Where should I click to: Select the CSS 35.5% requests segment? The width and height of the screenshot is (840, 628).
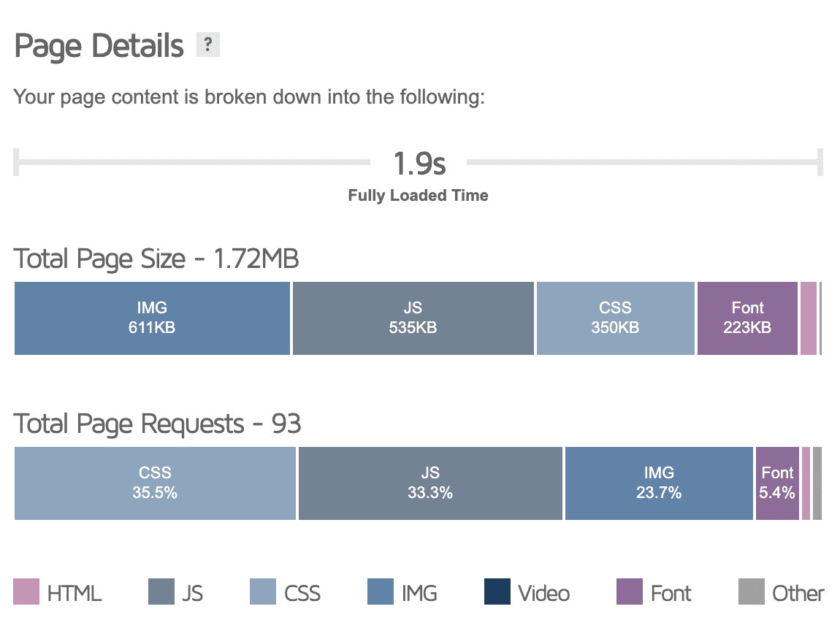tap(155, 483)
